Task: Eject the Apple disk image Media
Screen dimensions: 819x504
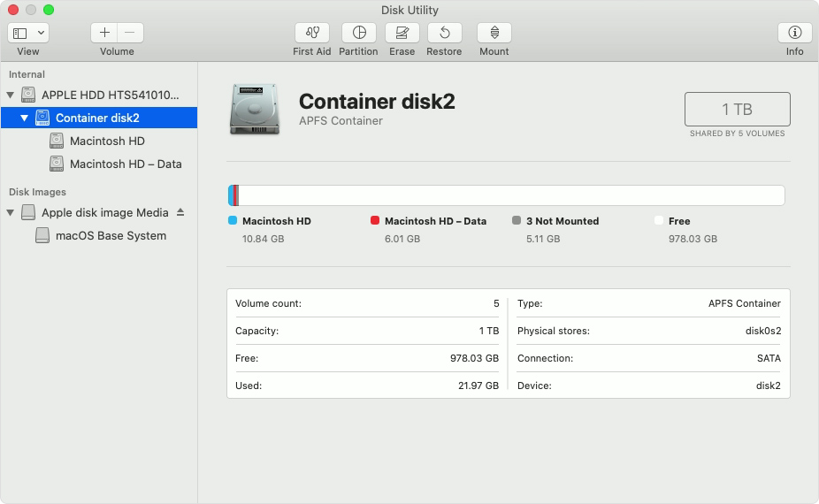Action: click(x=180, y=212)
